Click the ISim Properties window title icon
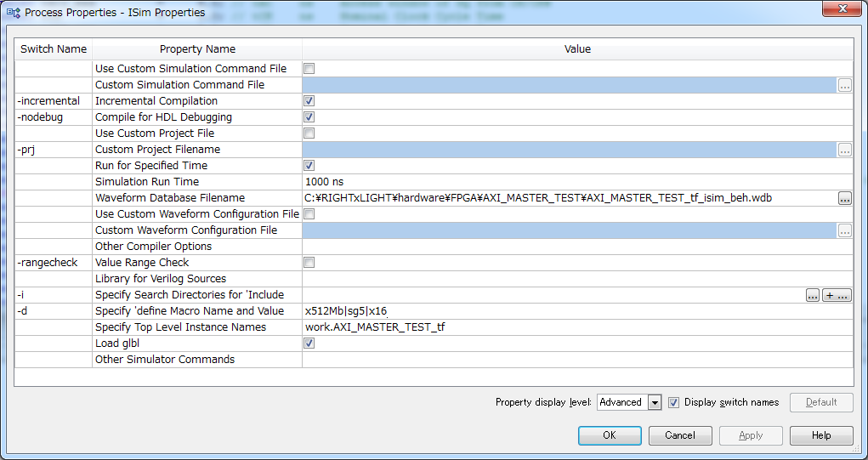Viewport: 868px width, 460px height. (x=13, y=12)
